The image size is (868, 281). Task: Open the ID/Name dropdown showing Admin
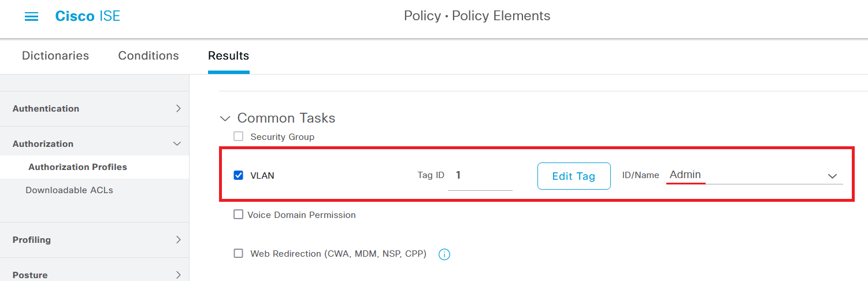pos(754,175)
